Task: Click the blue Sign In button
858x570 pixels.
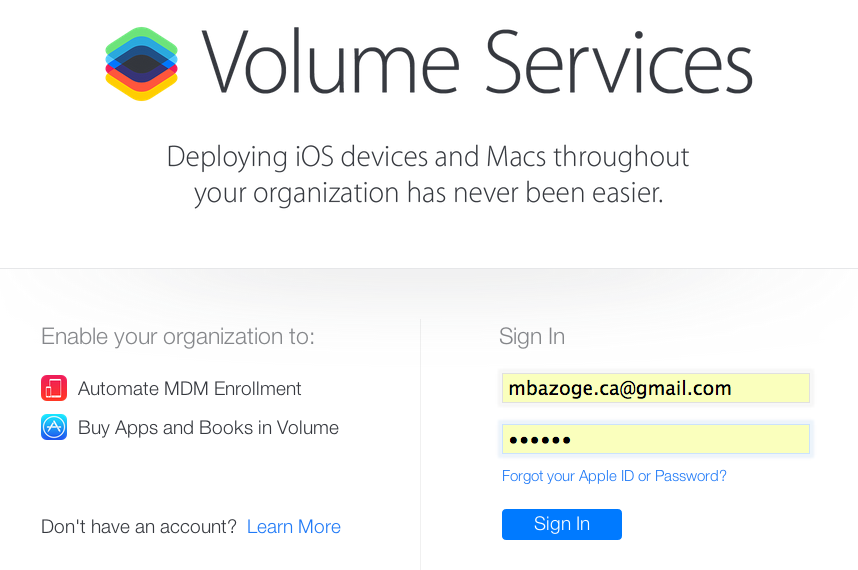Action: tap(561, 524)
